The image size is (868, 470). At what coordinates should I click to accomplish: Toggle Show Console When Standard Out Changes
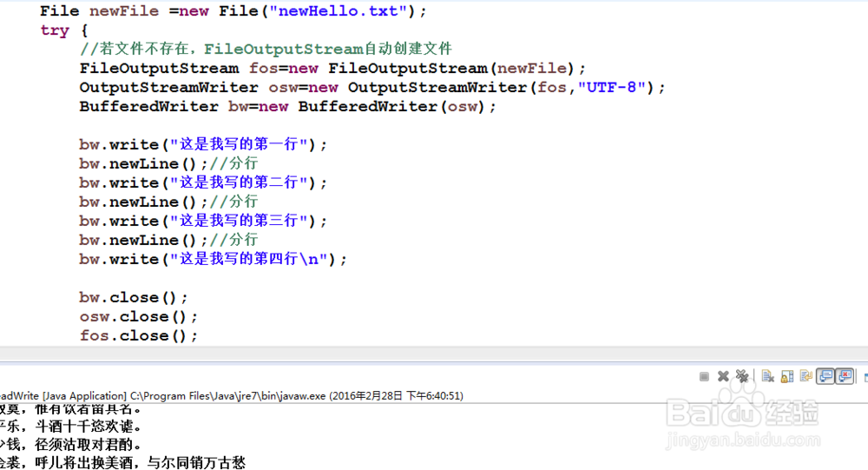pyautogui.click(x=825, y=377)
